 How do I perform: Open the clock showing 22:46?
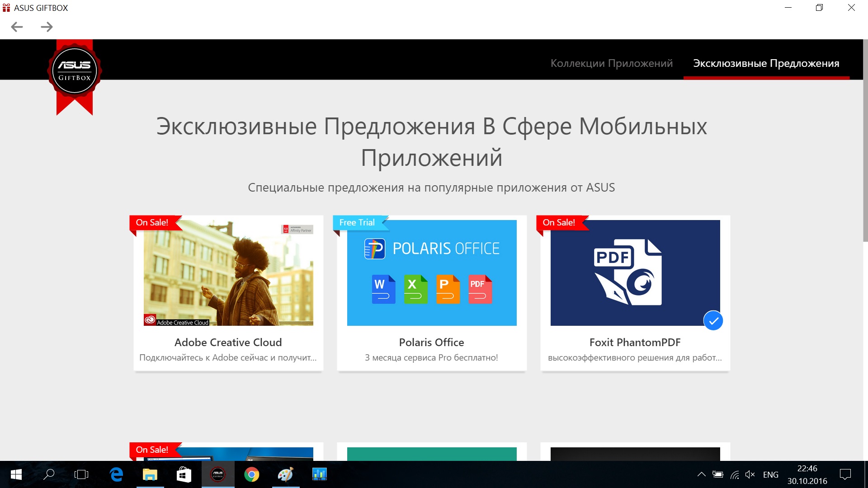(807, 474)
